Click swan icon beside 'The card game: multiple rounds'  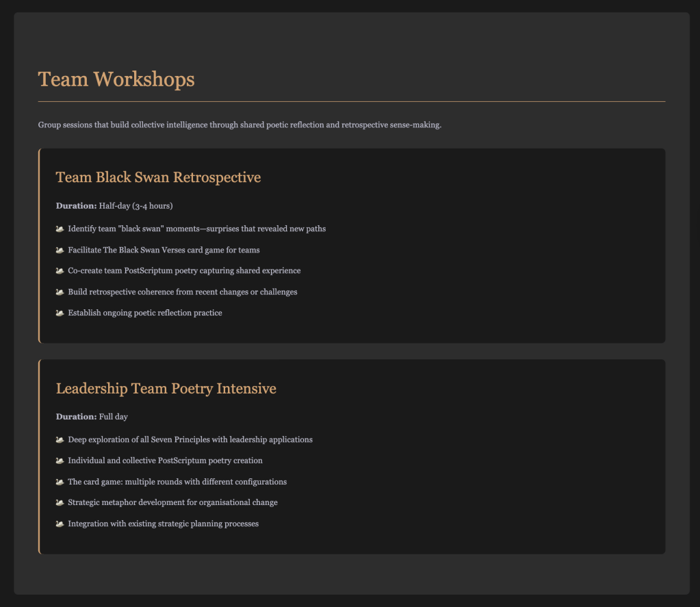tap(60, 482)
